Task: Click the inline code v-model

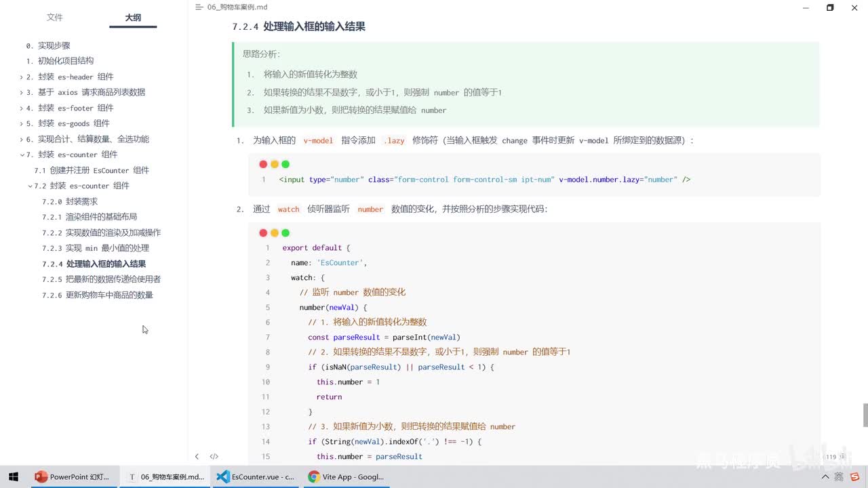Action: (x=318, y=140)
